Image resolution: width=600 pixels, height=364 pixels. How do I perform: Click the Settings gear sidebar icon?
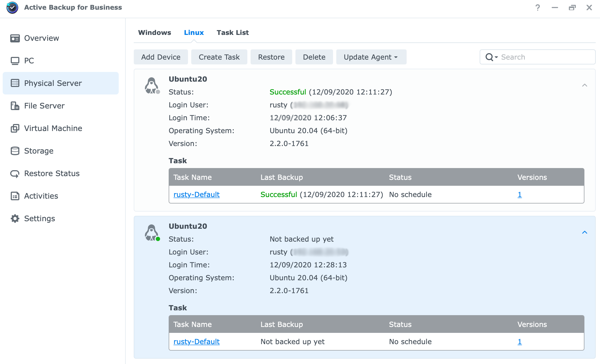[15, 219]
